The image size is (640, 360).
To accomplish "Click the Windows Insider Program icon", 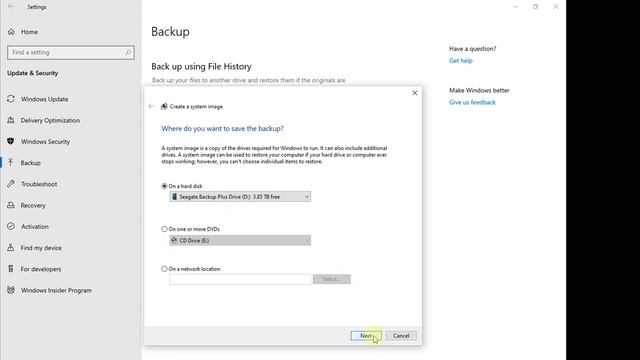I will point(11,290).
